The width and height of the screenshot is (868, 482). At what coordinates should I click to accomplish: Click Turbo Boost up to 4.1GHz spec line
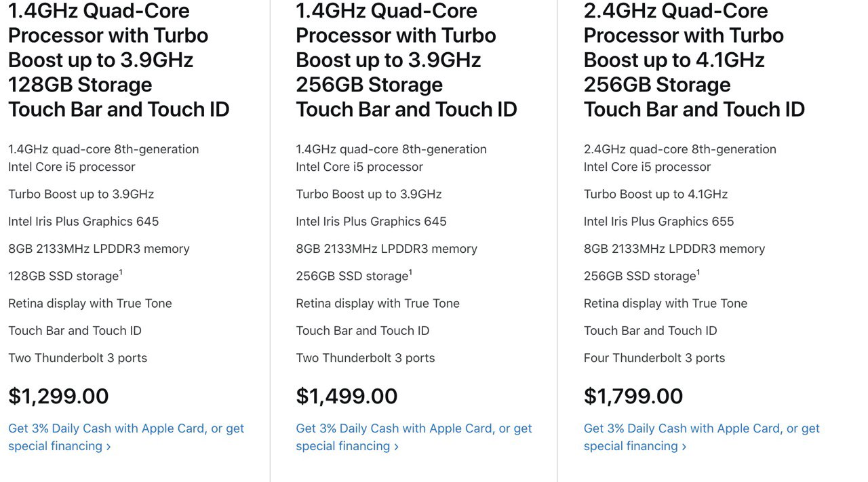coord(656,195)
